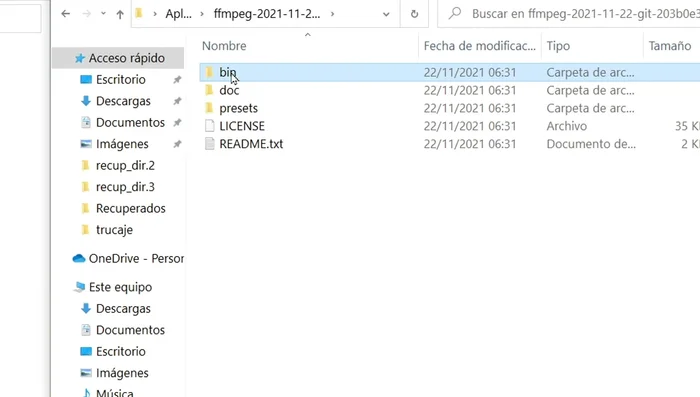Image resolution: width=700 pixels, height=397 pixels.
Task: Click pin icon next to Imágenes
Action: click(177, 144)
